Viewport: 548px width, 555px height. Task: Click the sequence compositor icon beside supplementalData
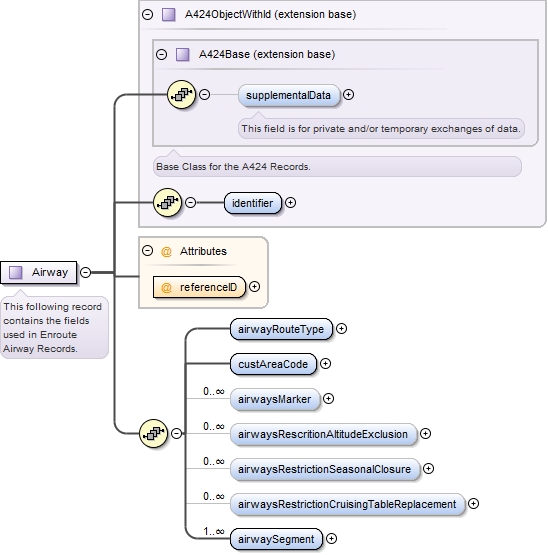[x=181, y=95]
